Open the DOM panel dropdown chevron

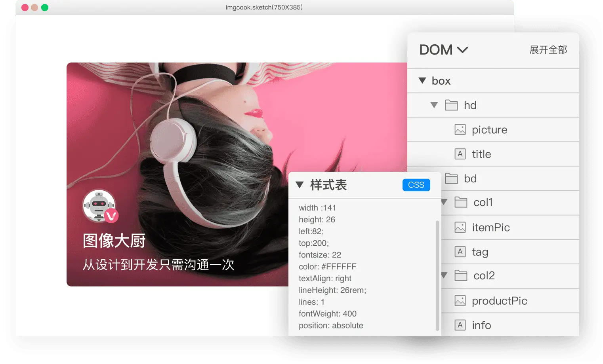[x=462, y=50]
